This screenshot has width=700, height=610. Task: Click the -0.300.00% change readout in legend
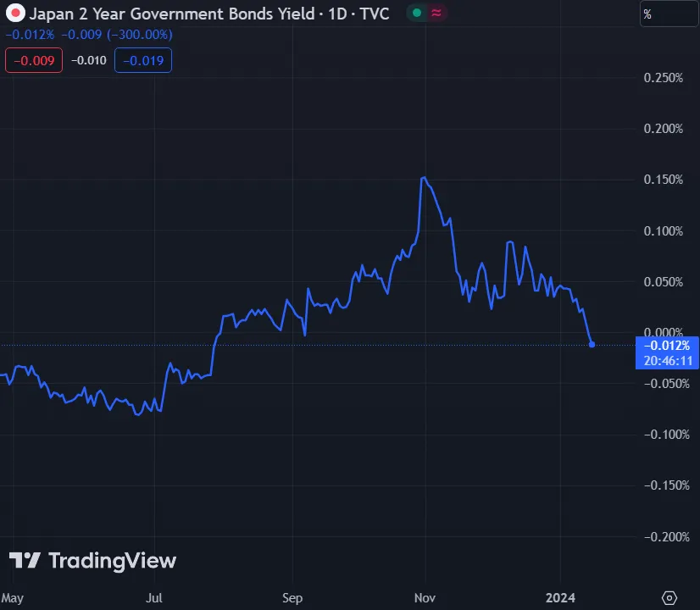(137, 35)
